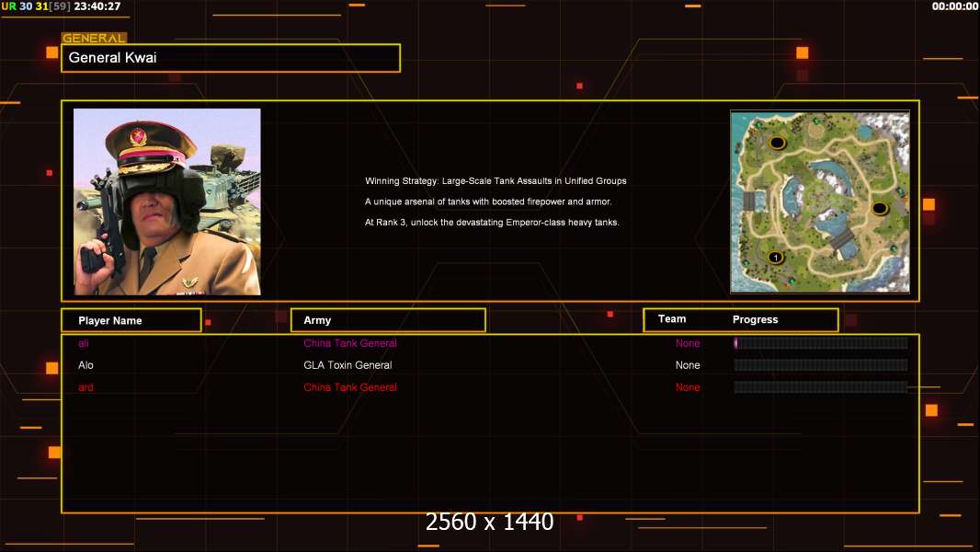Click ard's China Tank General army
This screenshot has height=552, width=980.
point(350,387)
